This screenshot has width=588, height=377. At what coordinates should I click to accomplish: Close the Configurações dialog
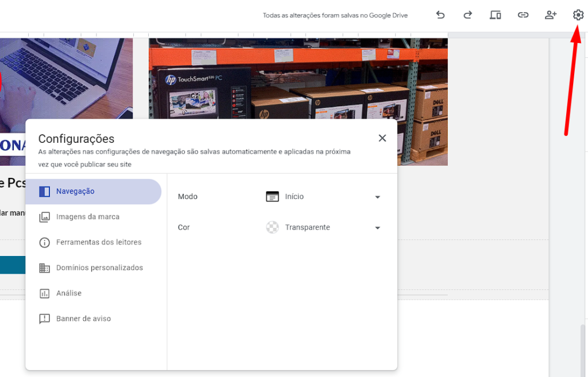(x=382, y=138)
